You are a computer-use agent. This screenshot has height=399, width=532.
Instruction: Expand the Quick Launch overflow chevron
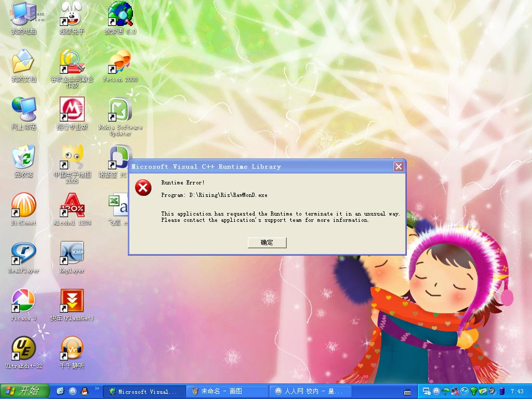coord(97,389)
